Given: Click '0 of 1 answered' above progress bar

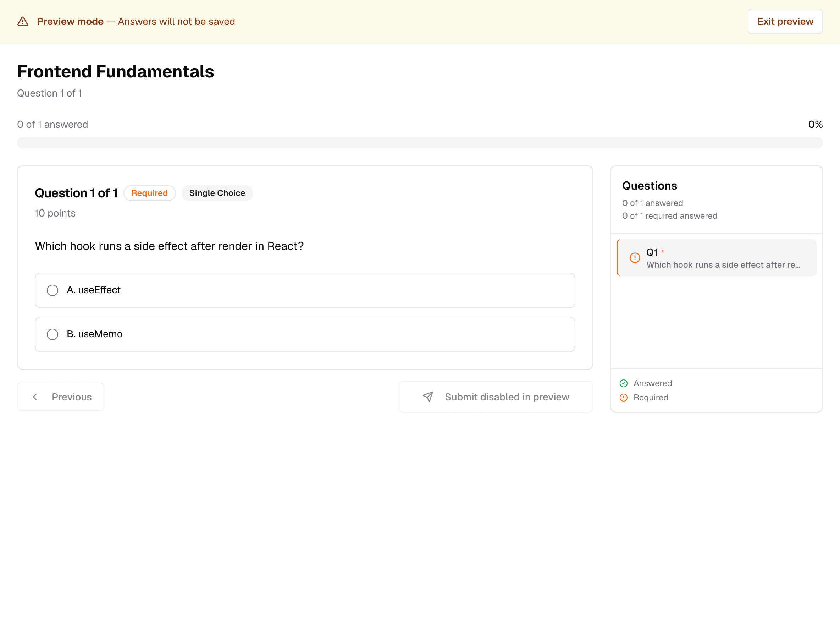Looking at the screenshot, I should (52, 124).
